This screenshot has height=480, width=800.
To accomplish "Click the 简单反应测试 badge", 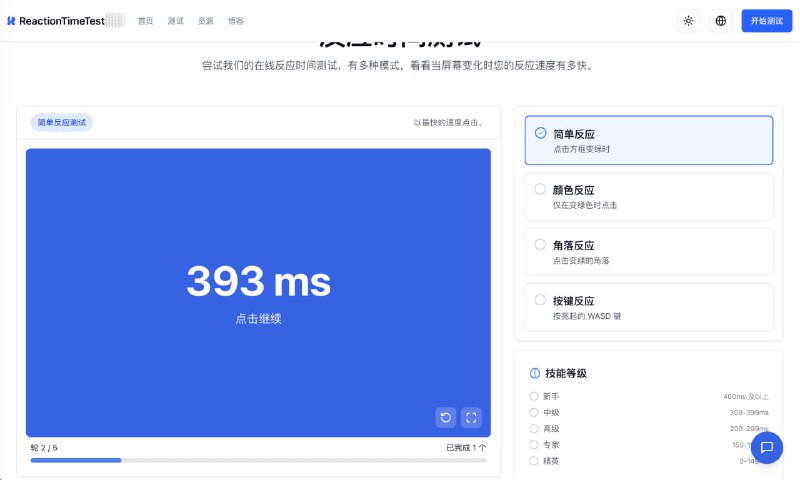I will point(62,123).
